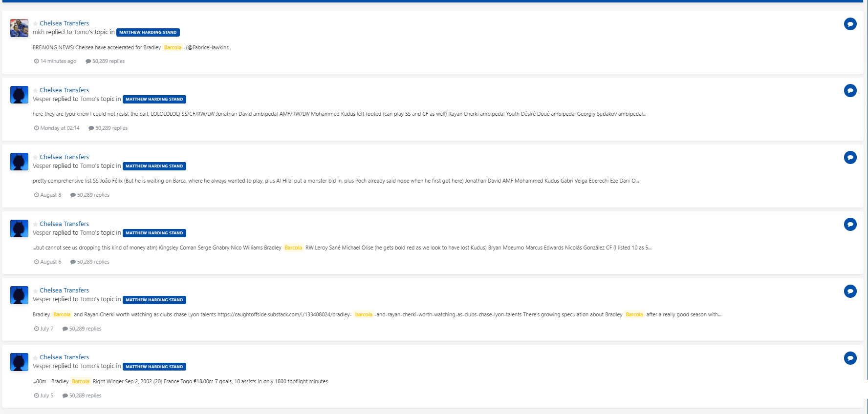868x414 pixels.
Task: Click the Matthew Harding Stand badge in mkh's result
Action: [148, 32]
